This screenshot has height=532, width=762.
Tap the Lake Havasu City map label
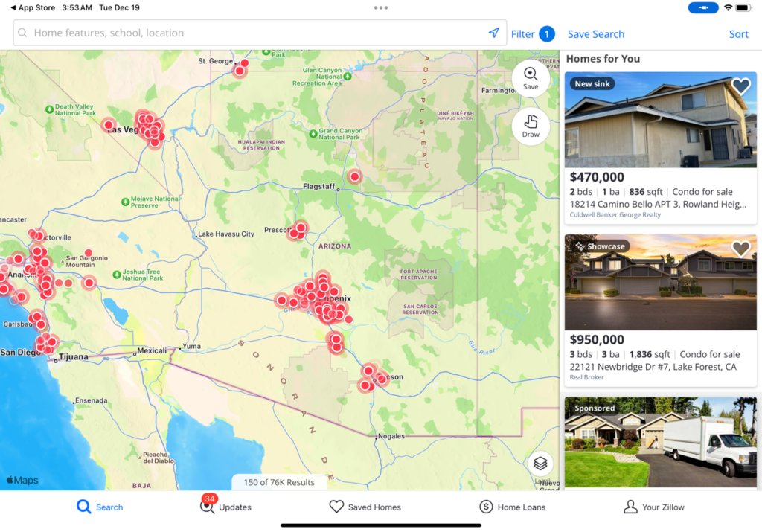click(226, 234)
